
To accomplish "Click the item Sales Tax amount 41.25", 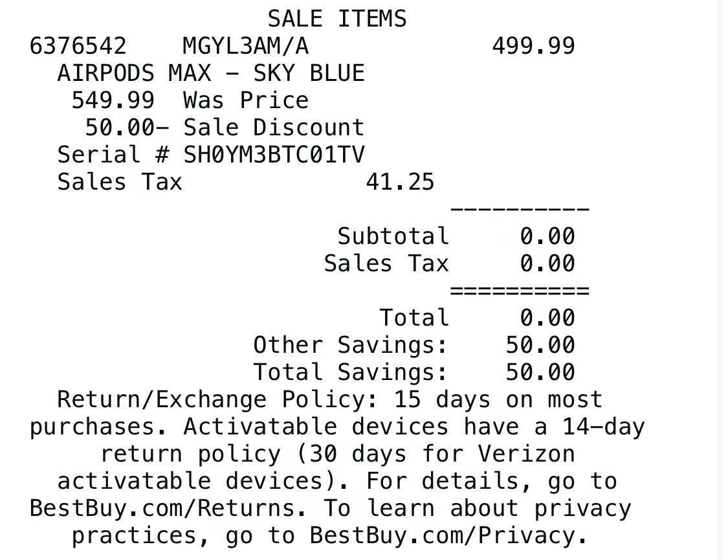I will click(400, 183).
